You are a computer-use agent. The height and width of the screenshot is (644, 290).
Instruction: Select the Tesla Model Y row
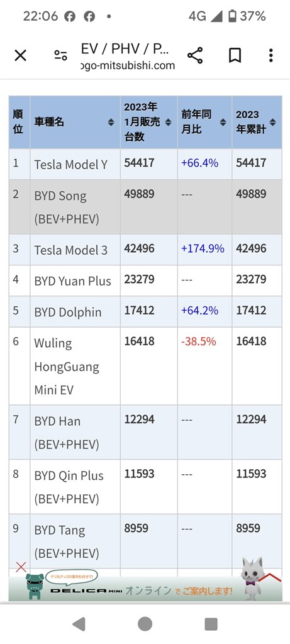pyautogui.click(x=145, y=164)
